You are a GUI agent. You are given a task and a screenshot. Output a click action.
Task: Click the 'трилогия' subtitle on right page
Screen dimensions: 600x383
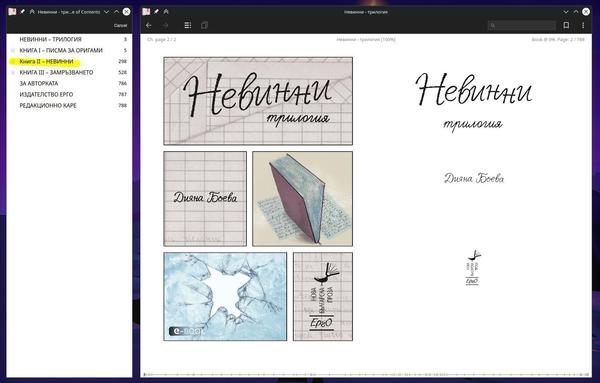pyautogui.click(x=473, y=125)
